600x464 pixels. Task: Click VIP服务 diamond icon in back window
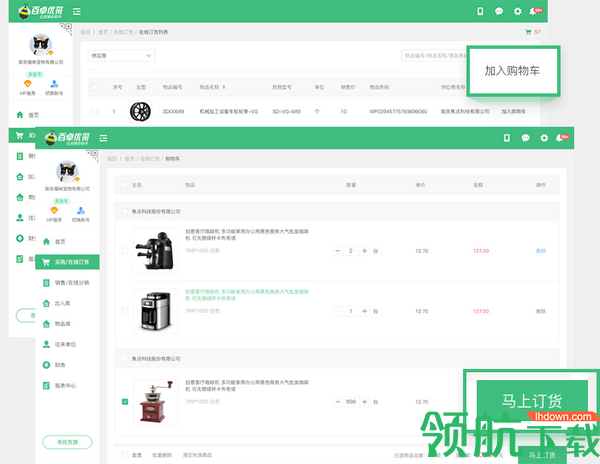pos(28,84)
